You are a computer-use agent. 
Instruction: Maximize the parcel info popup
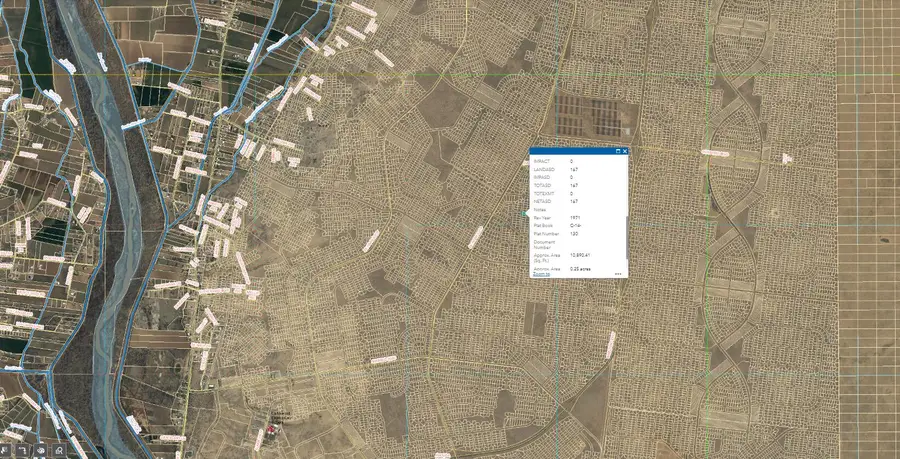pyautogui.click(x=617, y=151)
